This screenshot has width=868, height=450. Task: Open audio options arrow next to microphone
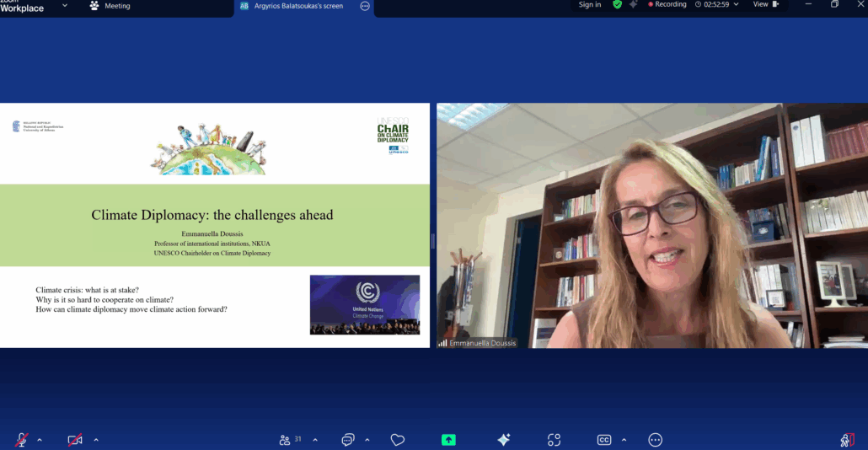[x=40, y=439]
